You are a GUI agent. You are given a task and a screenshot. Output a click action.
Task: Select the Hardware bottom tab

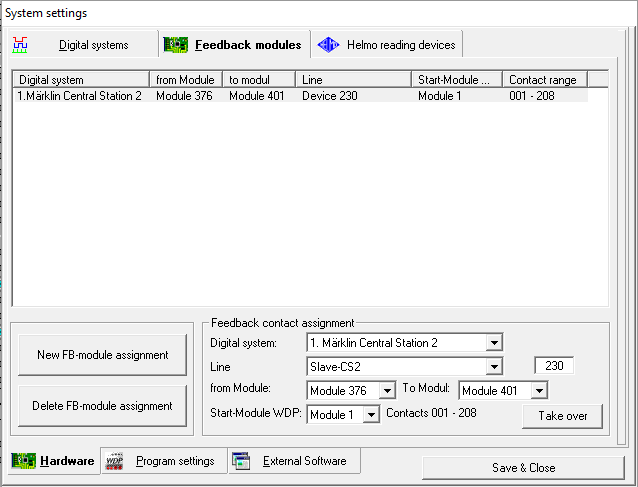pyautogui.click(x=54, y=461)
